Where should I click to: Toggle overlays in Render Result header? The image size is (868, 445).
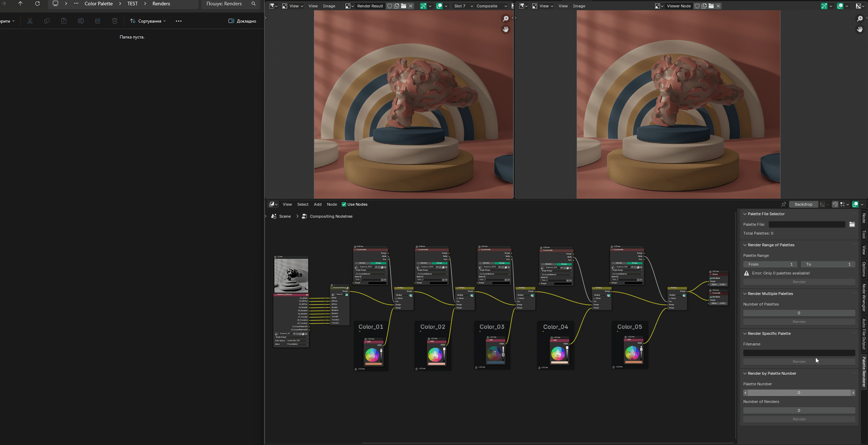[439, 6]
